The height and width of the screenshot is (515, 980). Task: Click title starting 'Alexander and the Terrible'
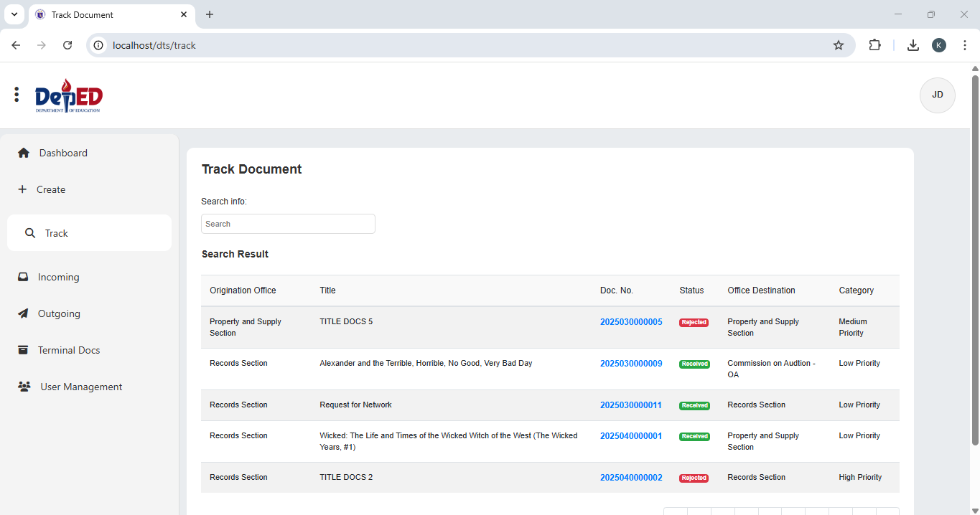[426, 364]
